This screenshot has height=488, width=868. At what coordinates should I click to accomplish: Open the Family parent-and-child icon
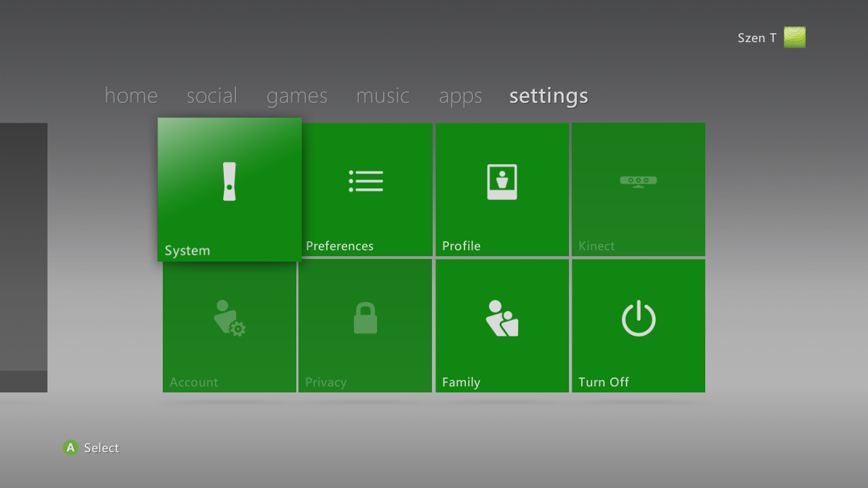coord(502,318)
